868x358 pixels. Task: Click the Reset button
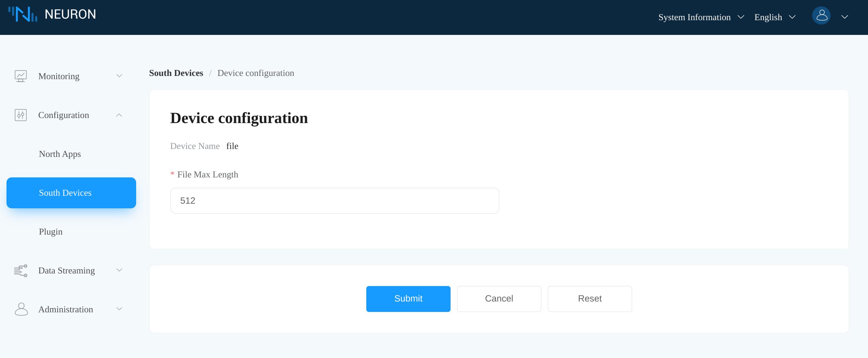tap(590, 299)
